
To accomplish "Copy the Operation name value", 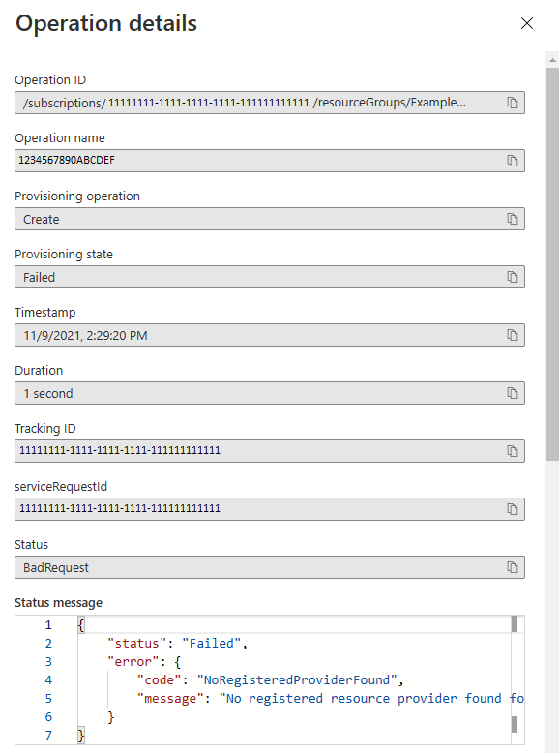I will [x=513, y=161].
